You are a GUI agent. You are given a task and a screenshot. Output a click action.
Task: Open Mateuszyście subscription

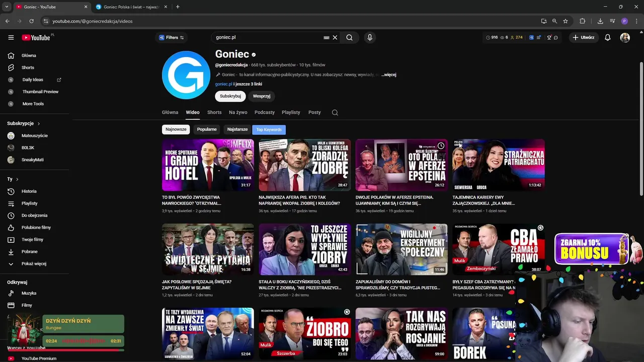(x=35, y=136)
